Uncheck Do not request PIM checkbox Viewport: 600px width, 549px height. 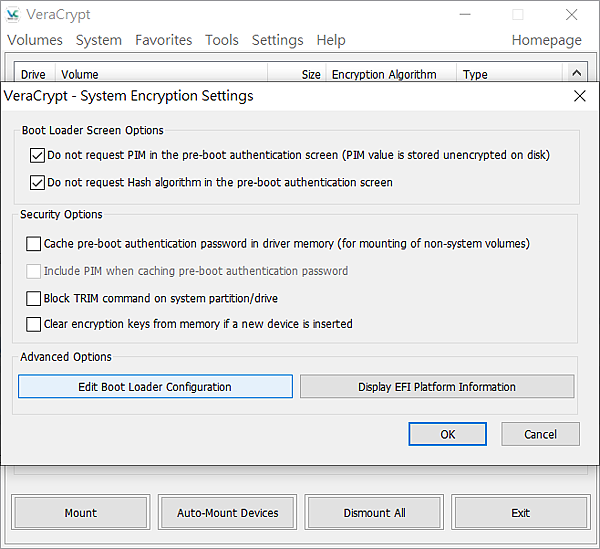click(38, 155)
